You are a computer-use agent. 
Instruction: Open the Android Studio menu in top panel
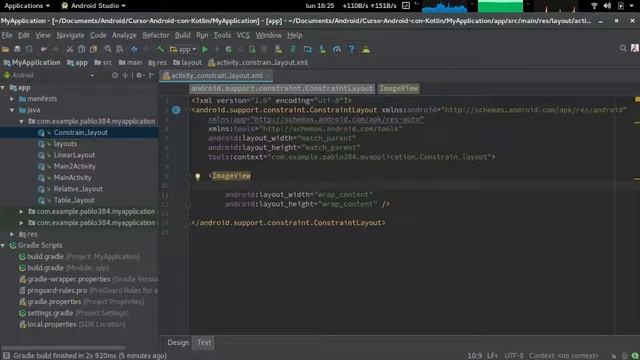(x=93, y=6)
